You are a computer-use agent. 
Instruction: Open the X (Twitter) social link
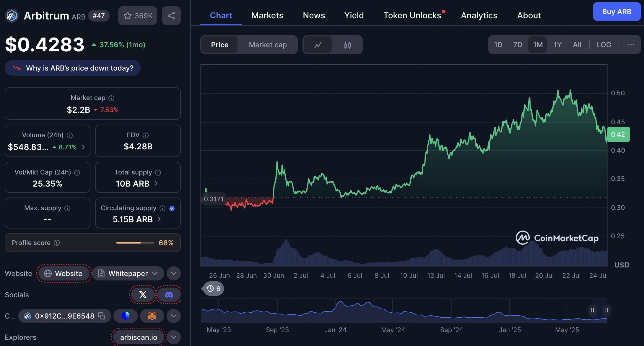(x=143, y=295)
